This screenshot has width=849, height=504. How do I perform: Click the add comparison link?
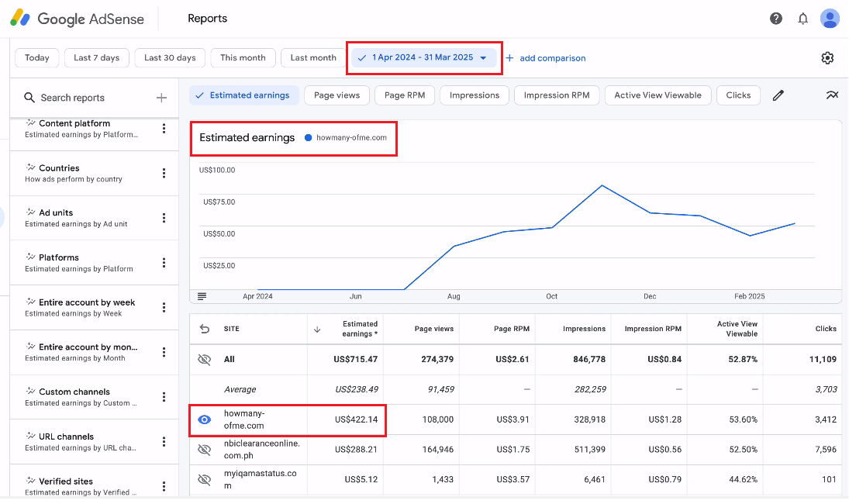click(x=553, y=58)
